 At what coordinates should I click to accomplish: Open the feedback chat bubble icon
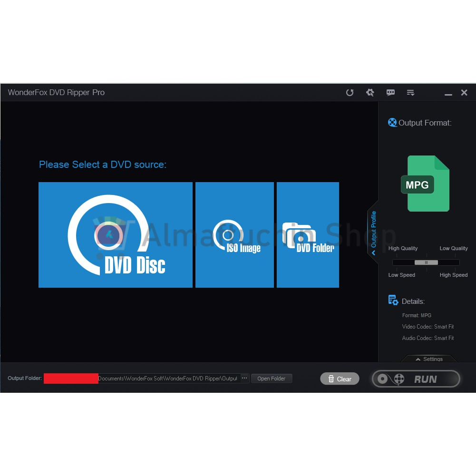(x=390, y=92)
